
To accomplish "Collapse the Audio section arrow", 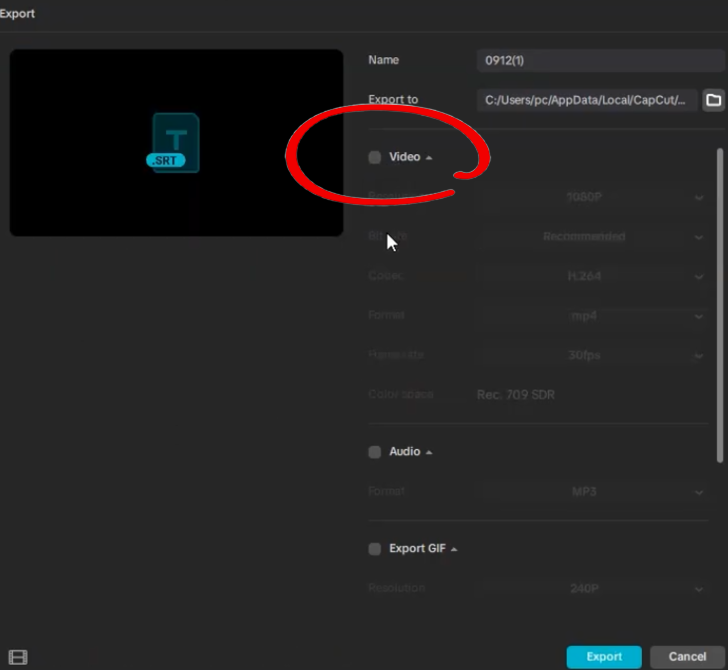I will pyautogui.click(x=429, y=452).
